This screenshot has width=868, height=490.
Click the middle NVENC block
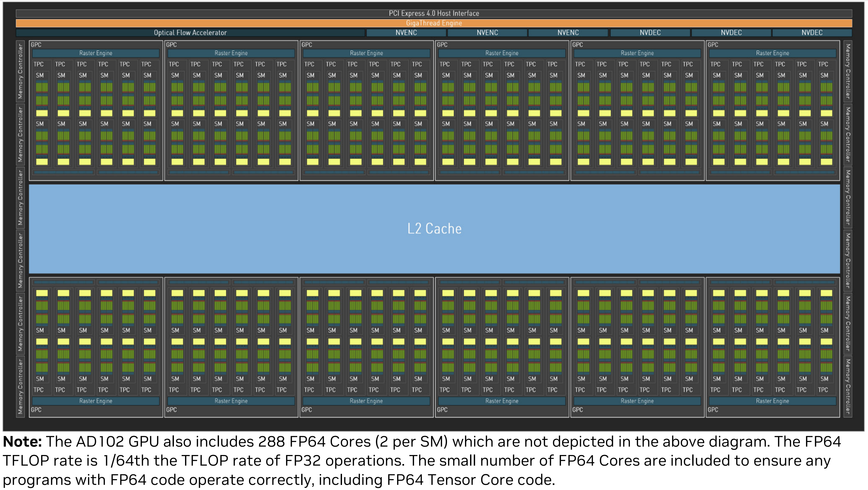tap(487, 33)
